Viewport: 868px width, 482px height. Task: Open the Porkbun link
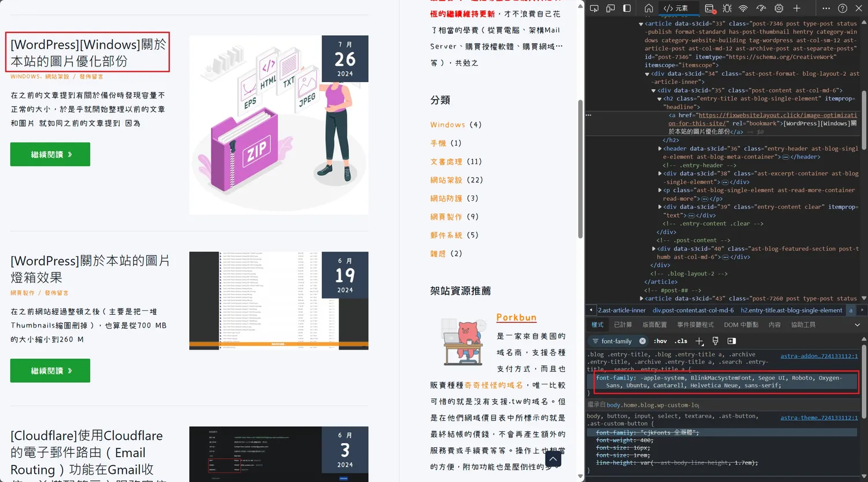pos(516,317)
